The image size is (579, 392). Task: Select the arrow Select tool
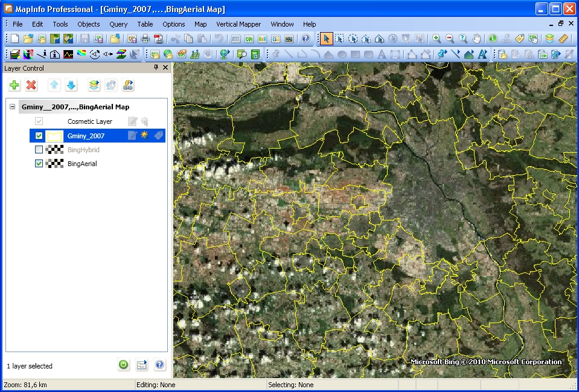click(x=328, y=39)
